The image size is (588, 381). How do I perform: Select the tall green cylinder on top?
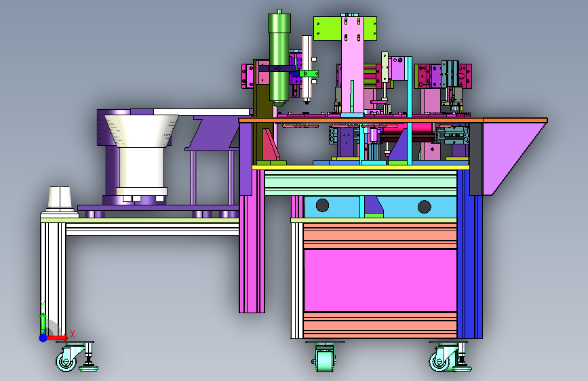click(279, 58)
